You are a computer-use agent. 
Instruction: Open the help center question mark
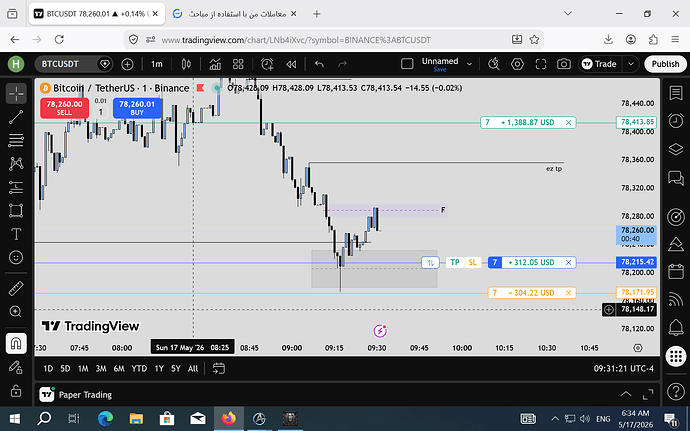click(675, 391)
